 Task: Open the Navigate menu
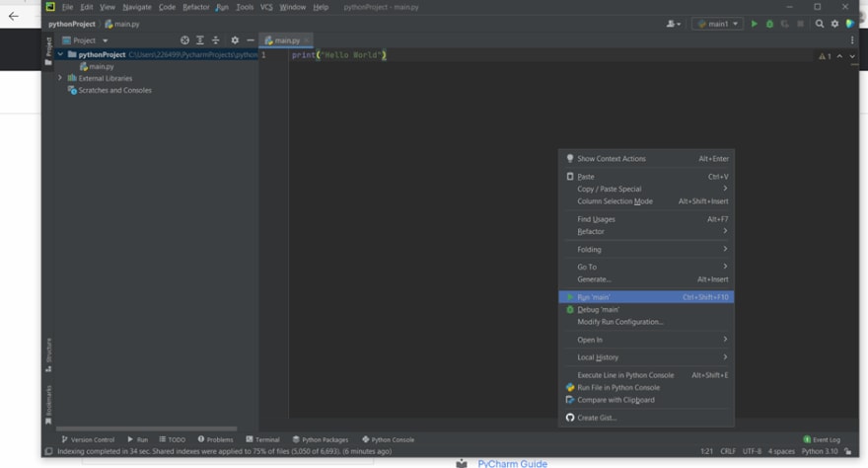pos(137,7)
